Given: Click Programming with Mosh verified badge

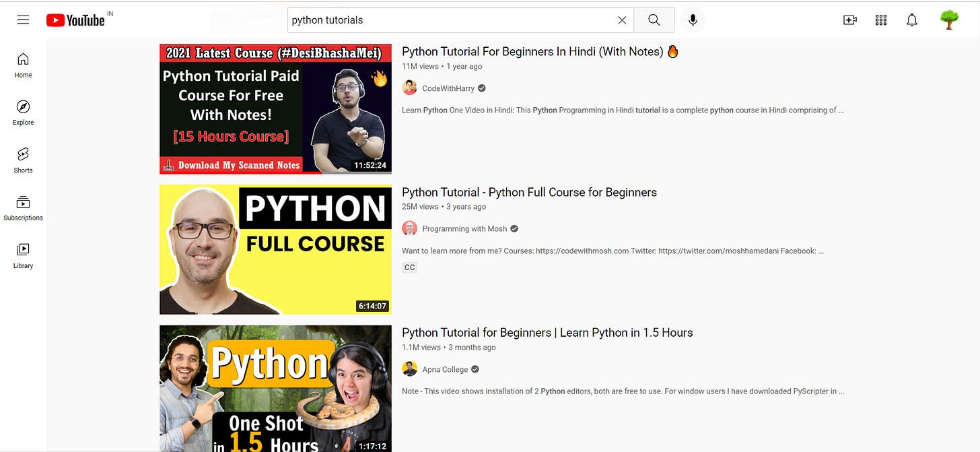Looking at the screenshot, I should pos(514,229).
